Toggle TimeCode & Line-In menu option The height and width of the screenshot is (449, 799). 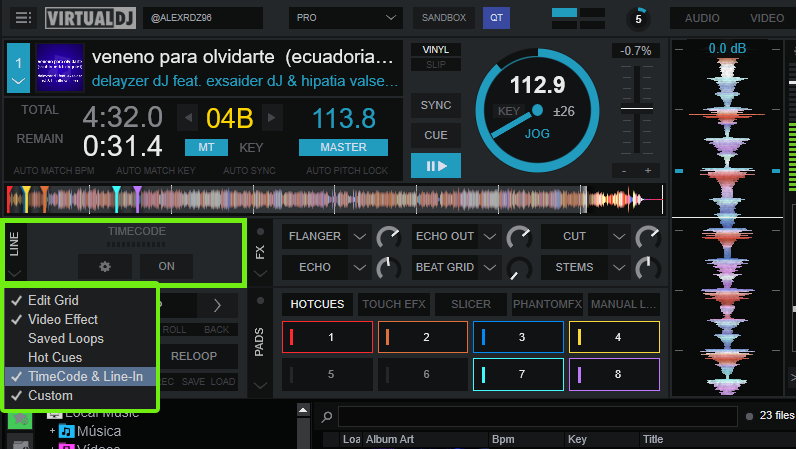pos(80,377)
